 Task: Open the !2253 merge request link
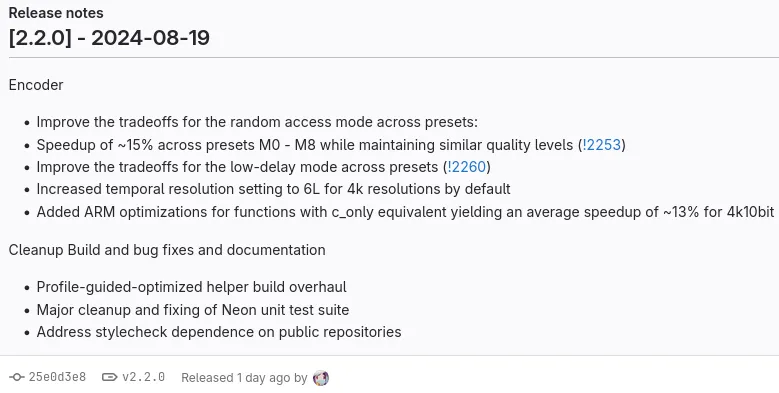click(x=602, y=145)
